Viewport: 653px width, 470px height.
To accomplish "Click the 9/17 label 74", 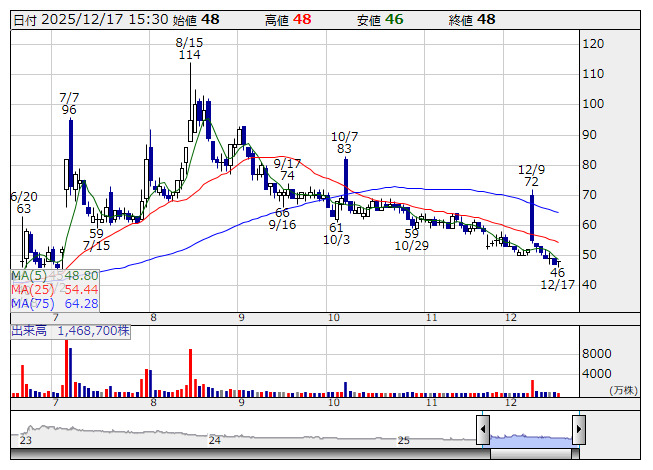I will [x=287, y=176].
